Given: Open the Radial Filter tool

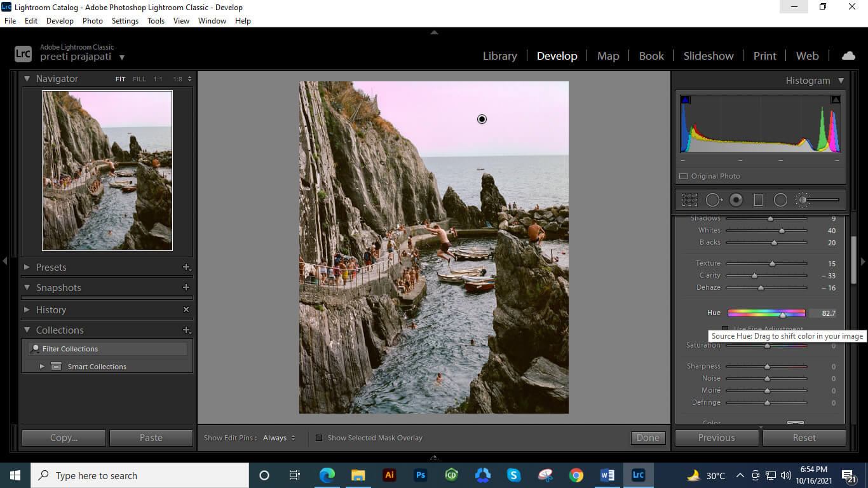Looking at the screenshot, I should coord(781,200).
